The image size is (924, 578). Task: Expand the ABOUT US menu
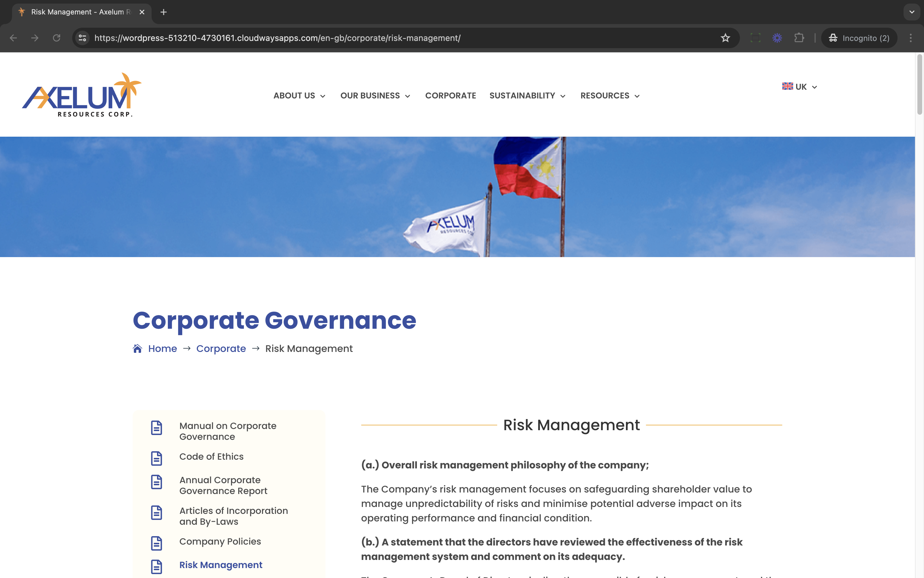click(x=299, y=95)
